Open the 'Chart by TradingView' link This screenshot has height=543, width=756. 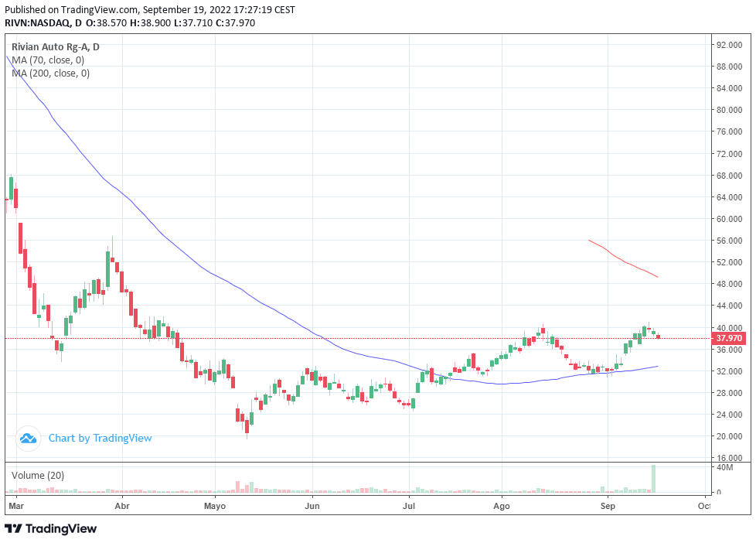click(x=100, y=439)
